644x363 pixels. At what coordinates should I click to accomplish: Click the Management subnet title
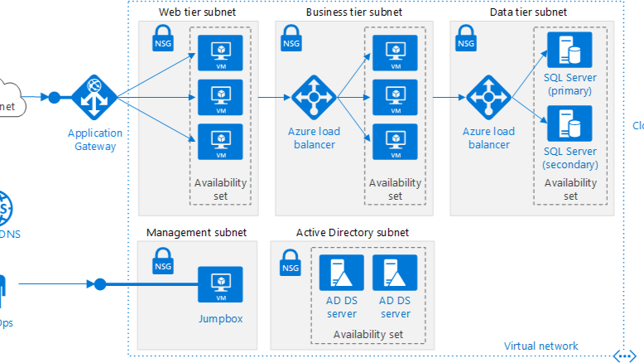[x=196, y=233]
